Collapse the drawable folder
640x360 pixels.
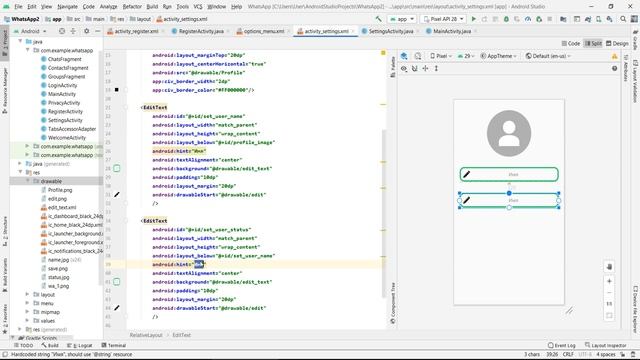coord(27,181)
